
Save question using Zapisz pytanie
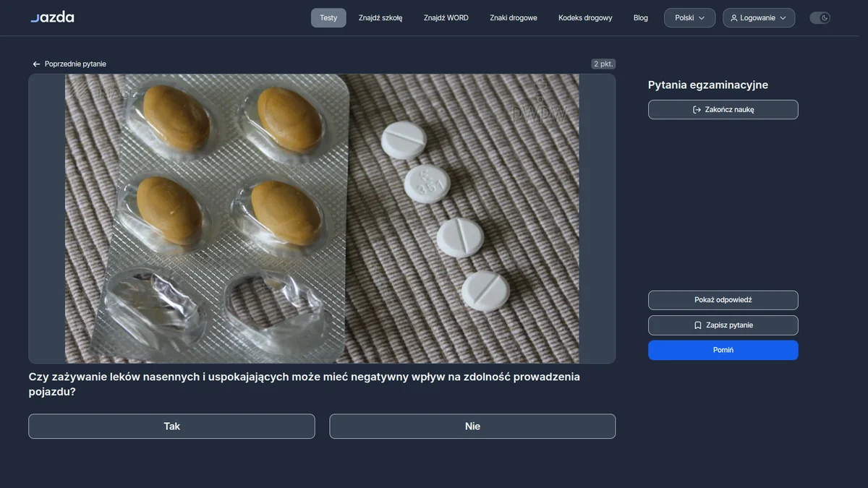pyautogui.click(x=723, y=325)
